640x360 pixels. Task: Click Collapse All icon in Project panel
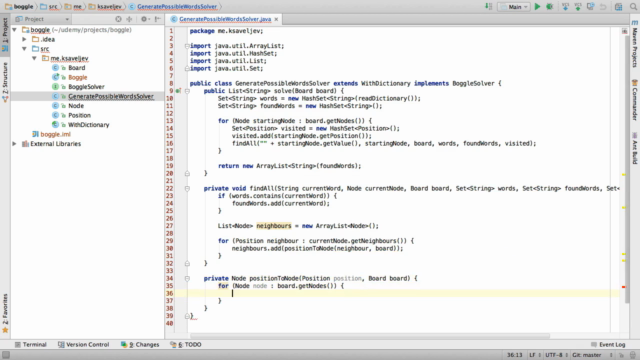click(130, 19)
